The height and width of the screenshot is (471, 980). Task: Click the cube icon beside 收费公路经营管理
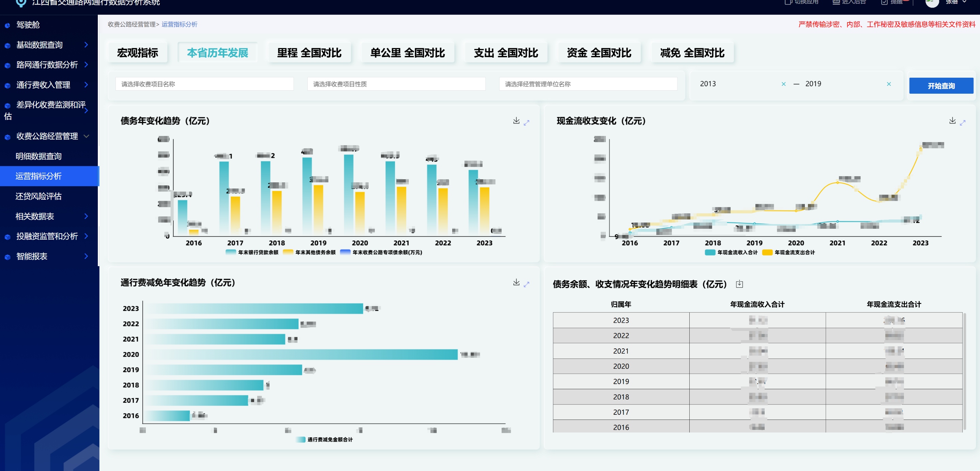point(7,137)
